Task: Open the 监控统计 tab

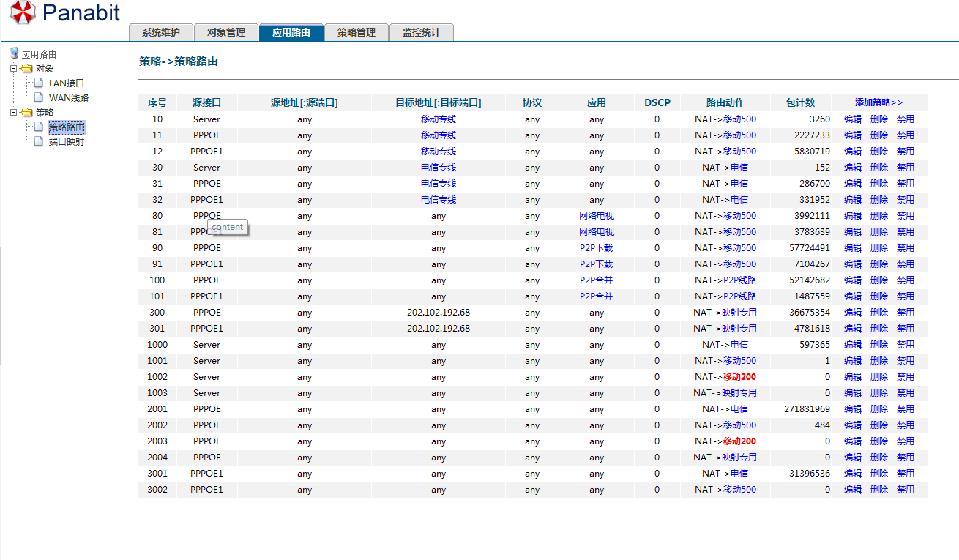Action: tap(422, 32)
